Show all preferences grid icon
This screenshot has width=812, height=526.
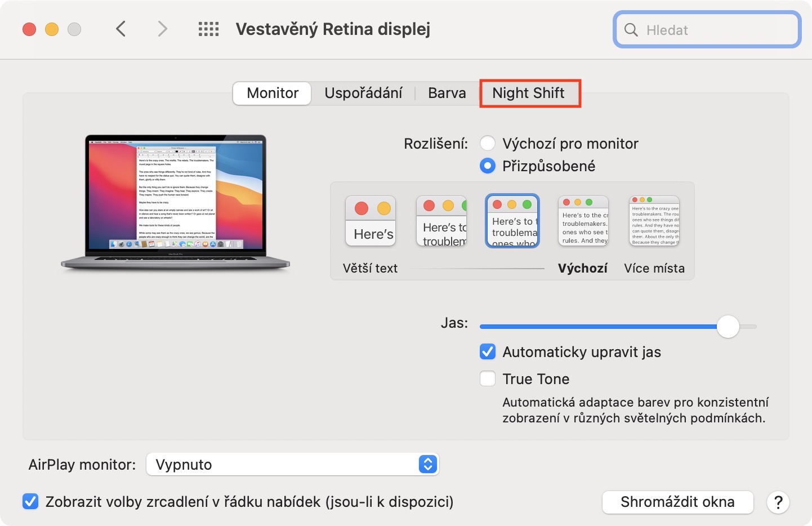208,29
